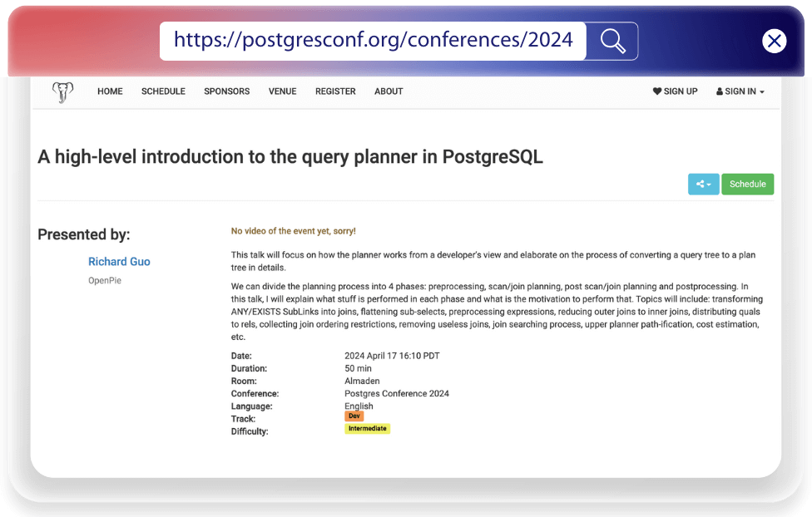Click the search magnifier icon

click(612, 41)
